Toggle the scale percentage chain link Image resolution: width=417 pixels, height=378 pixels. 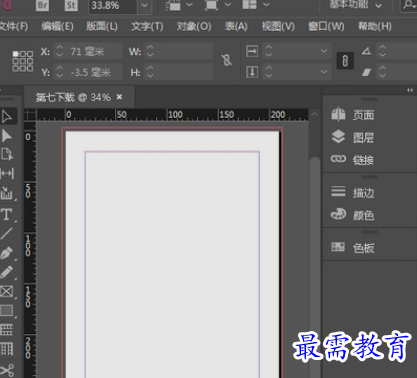click(345, 61)
